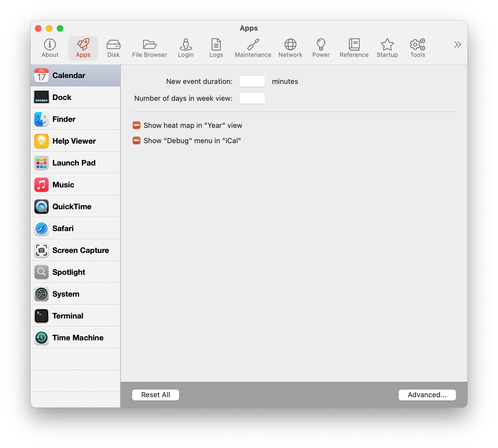This screenshot has height=448, width=498.
Task: Select the Safari compass icon
Action: click(41, 228)
